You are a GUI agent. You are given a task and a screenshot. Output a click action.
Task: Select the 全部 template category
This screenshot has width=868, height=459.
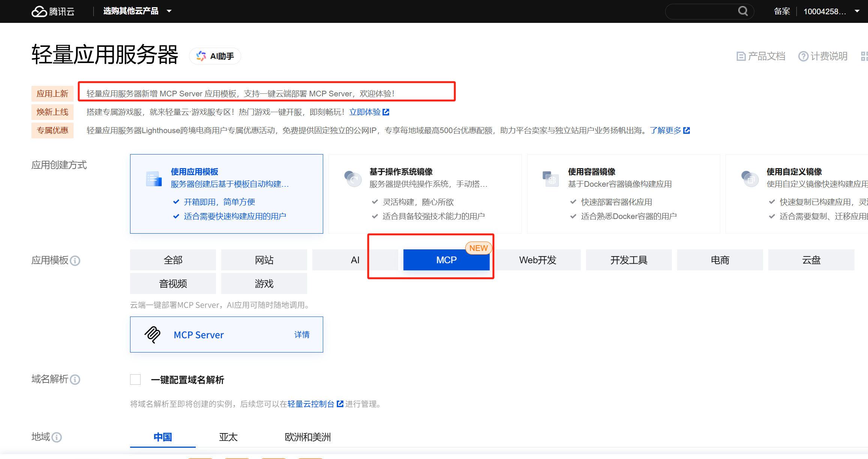(173, 260)
